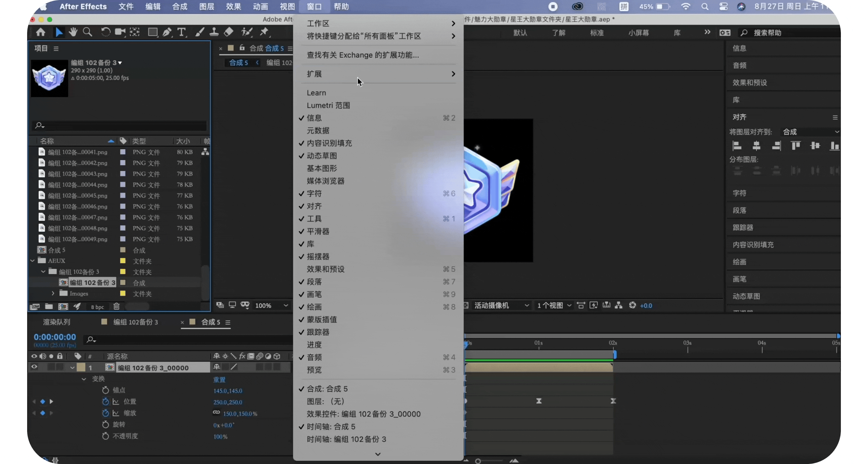
Task: Hide layer 编组 102备份 3_00000 with its eye toggle
Action: click(x=34, y=367)
